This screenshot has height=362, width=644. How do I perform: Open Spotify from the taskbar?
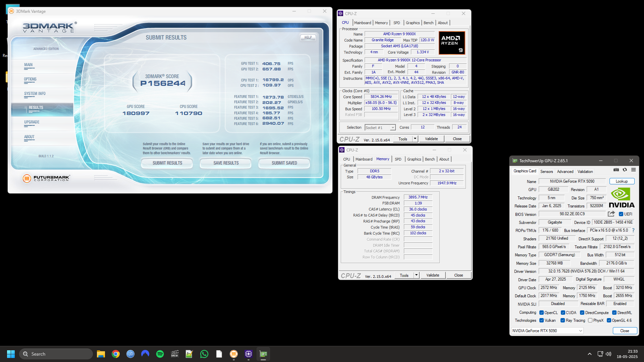160,354
